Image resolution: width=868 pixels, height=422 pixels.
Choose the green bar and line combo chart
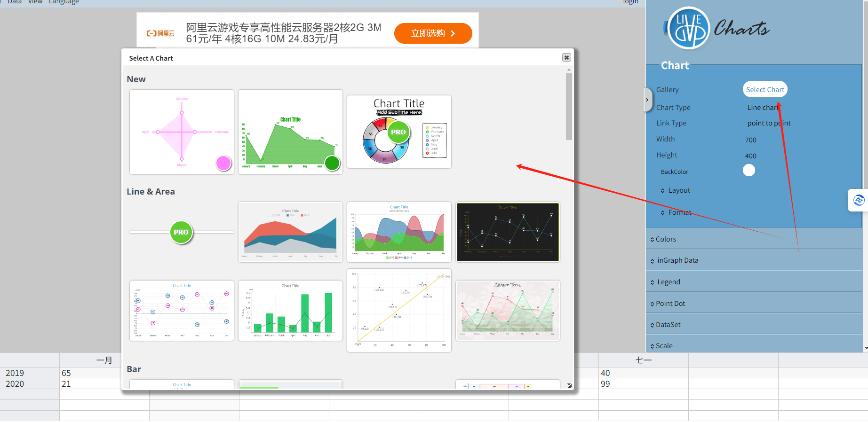click(x=290, y=311)
